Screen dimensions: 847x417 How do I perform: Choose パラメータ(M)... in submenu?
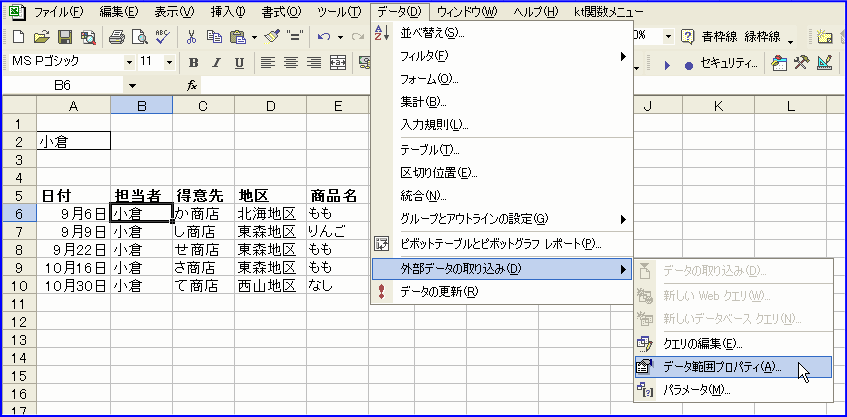[x=733, y=389]
